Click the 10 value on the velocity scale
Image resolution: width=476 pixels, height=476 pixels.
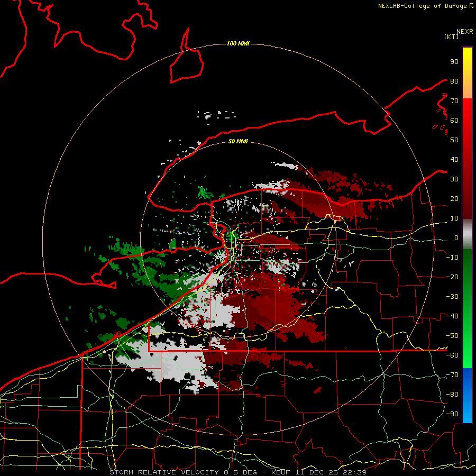click(x=454, y=218)
